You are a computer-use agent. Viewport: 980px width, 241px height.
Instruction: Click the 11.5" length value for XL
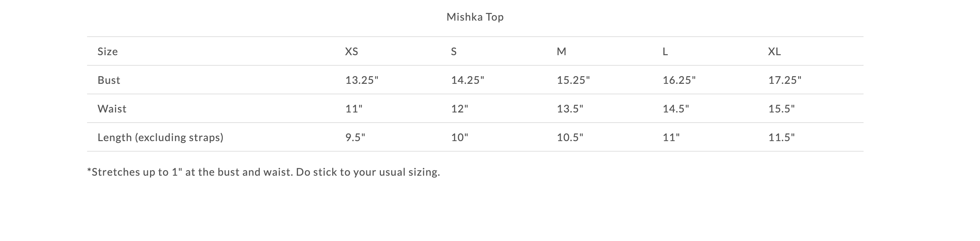coord(781,137)
